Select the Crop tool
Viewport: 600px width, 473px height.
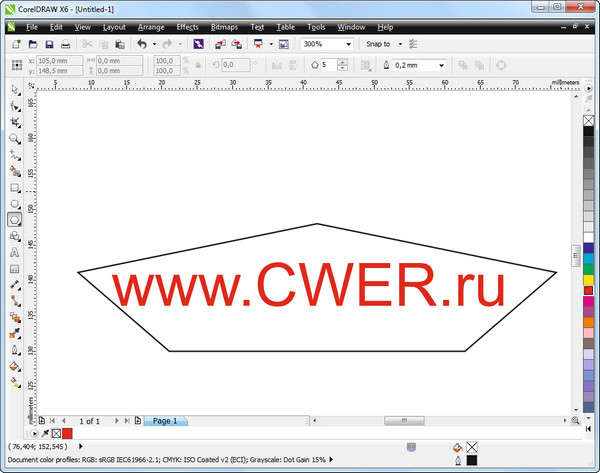[15, 122]
